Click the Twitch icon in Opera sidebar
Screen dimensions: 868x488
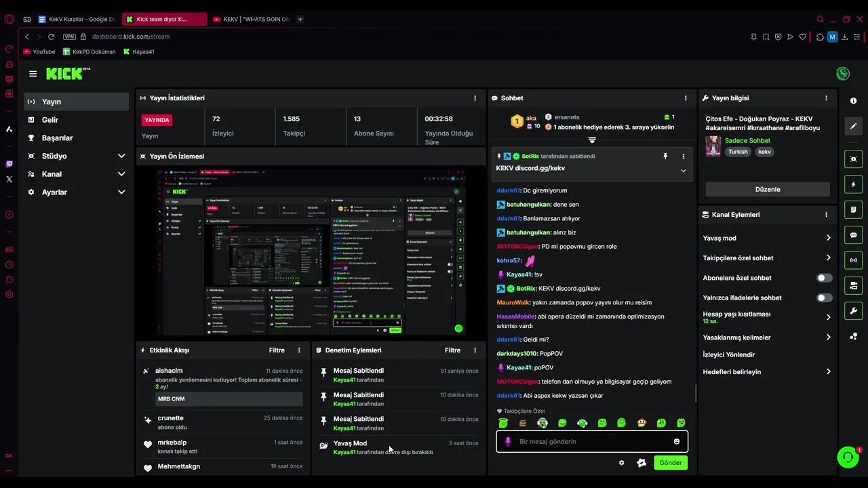[9, 164]
